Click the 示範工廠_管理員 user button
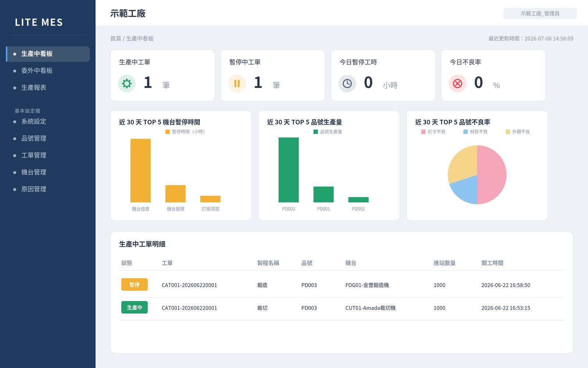588x368 pixels. tap(540, 14)
